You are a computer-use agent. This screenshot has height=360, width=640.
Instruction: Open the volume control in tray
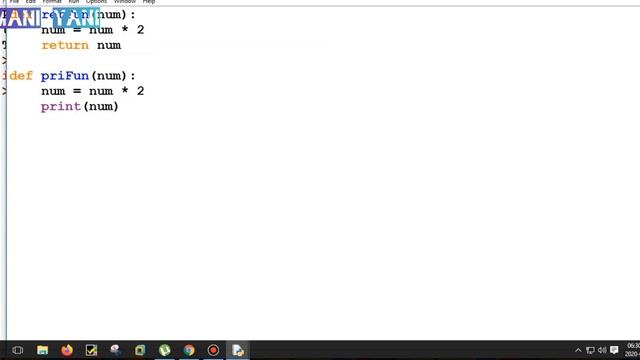pos(602,350)
